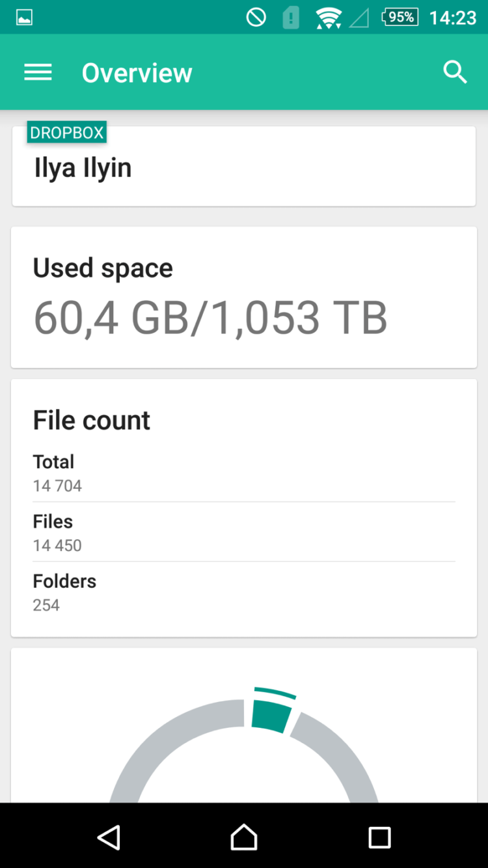Tap the battery 95% indicator
The width and height of the screenshot is (488, 868).
click(x=399, y=18)
